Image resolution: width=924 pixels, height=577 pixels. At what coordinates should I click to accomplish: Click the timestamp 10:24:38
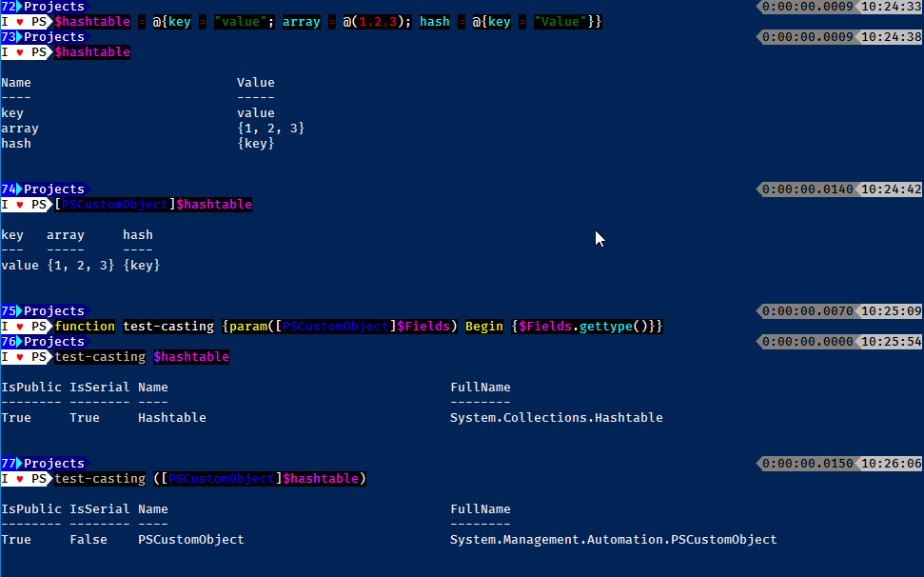point(891,36)
